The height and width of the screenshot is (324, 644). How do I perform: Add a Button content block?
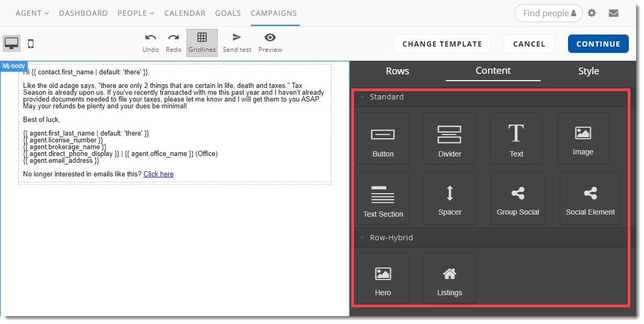383,138
